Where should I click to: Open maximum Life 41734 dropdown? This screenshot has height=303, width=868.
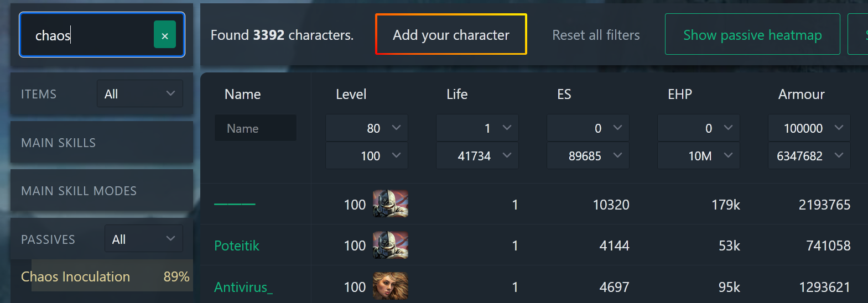477,156
